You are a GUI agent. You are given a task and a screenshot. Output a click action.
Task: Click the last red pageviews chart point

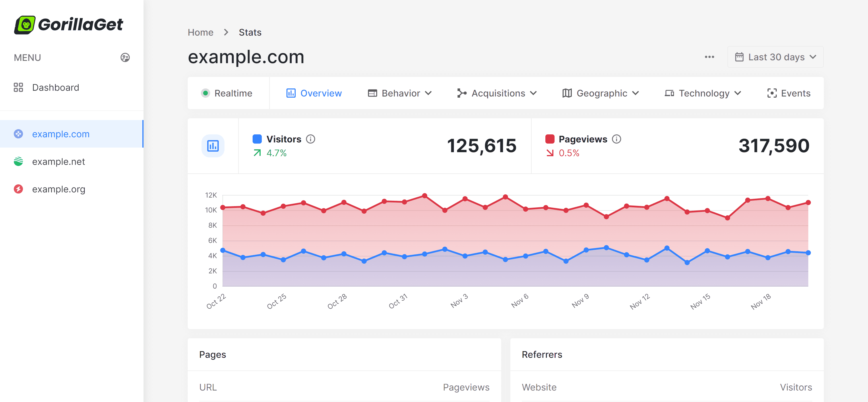point(808,202)
